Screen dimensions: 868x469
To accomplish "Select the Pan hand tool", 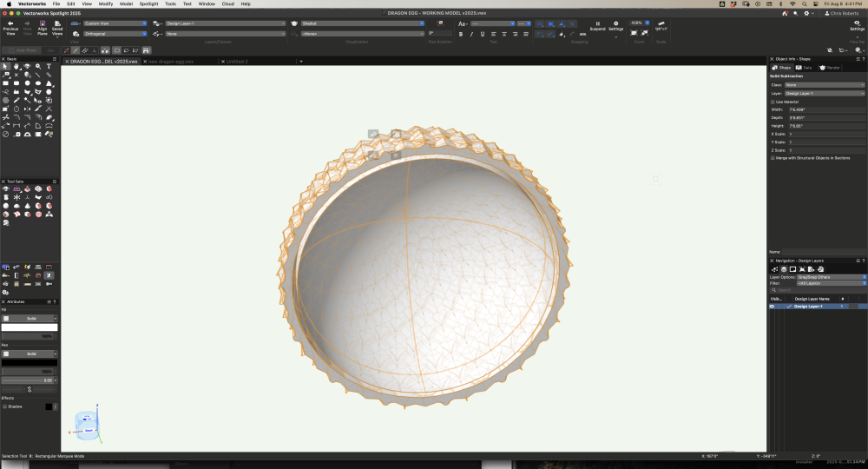I will [16, 67].
